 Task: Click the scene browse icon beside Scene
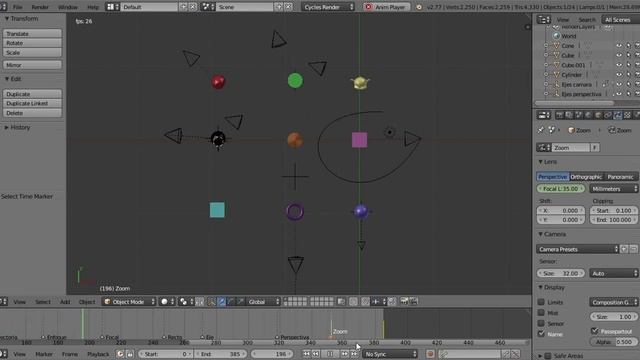pyautogui.click(x=209, y=7)
